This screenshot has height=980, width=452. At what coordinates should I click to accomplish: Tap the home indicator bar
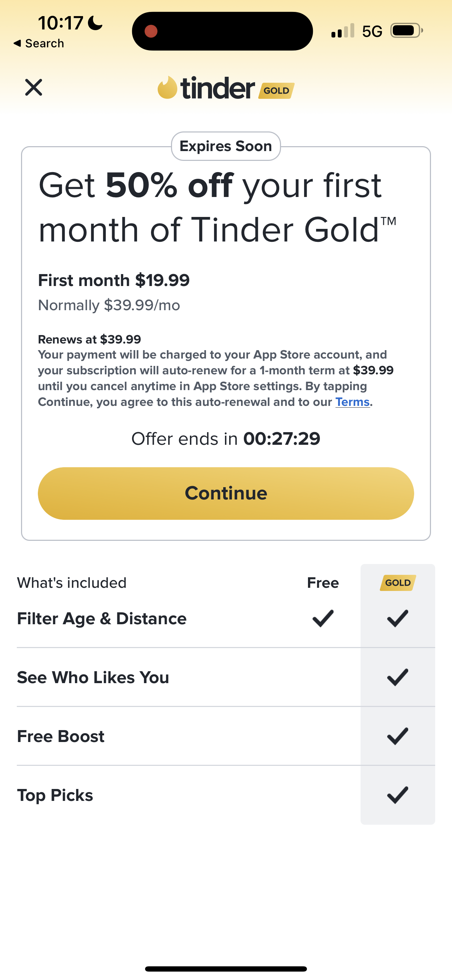(226, 968)
